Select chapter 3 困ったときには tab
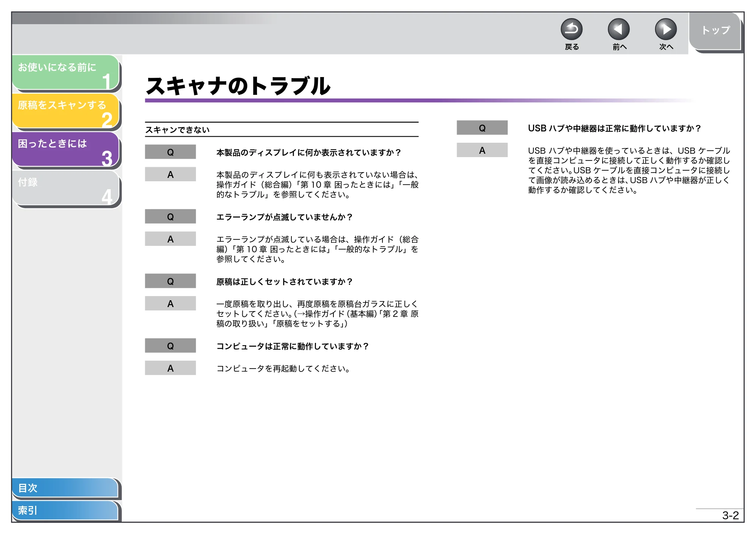Viewport: 756px width, 534px height. click(66, 150)
